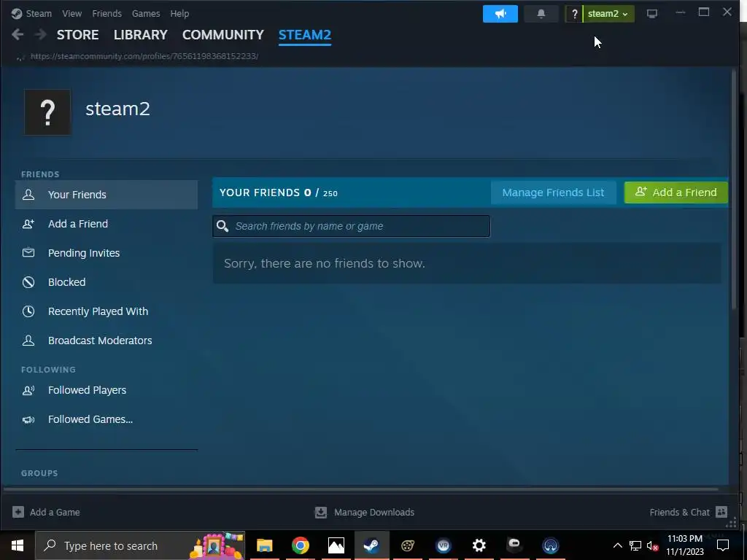
Task: Click the person icon beside Your Friends
Action: click(28, 195)
